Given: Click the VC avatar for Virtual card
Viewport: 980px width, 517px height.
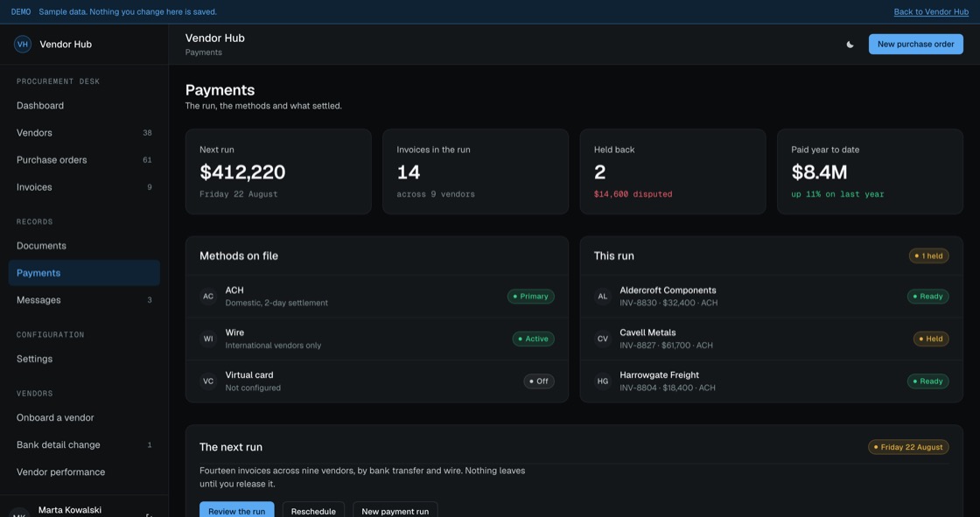Looking at the screenshot, I should [208, 381].
